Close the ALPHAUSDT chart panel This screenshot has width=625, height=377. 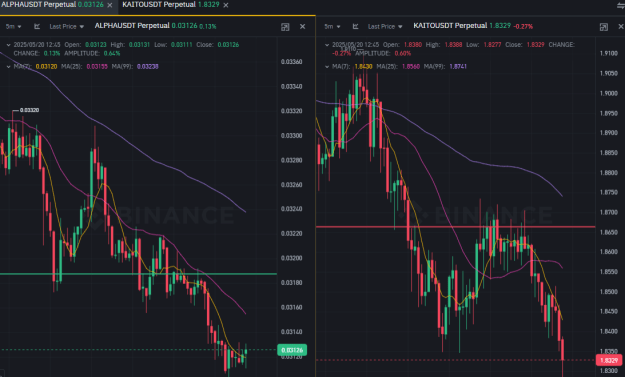click(303, 26)
